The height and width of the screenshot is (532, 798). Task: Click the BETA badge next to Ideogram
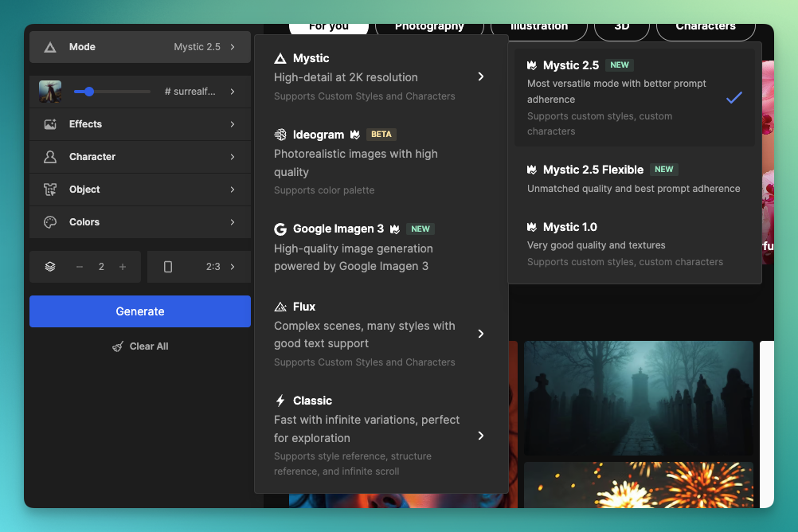click(381, 135)
